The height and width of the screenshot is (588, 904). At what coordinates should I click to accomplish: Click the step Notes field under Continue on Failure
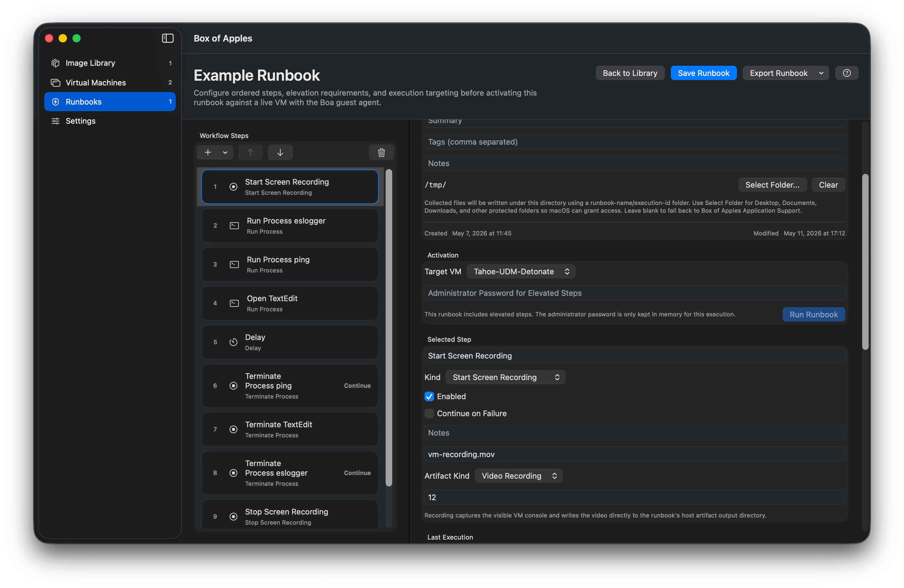pyautogui.click(x=635, y=433)
